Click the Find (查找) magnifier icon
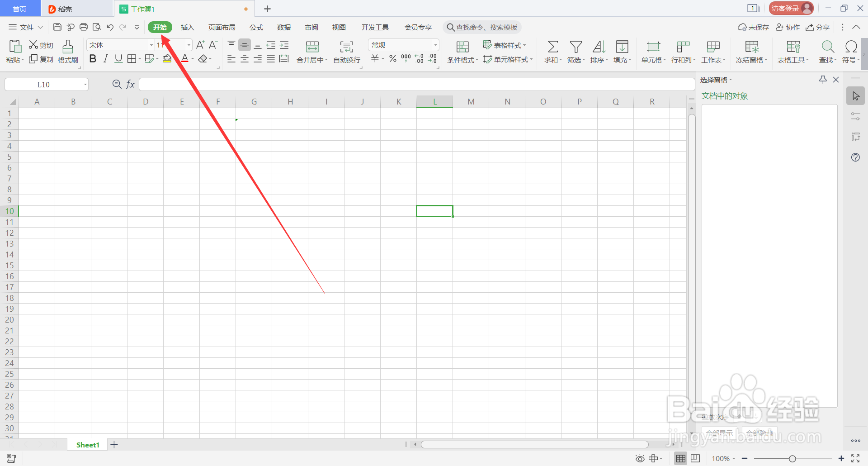 click(x=828, y=47)
